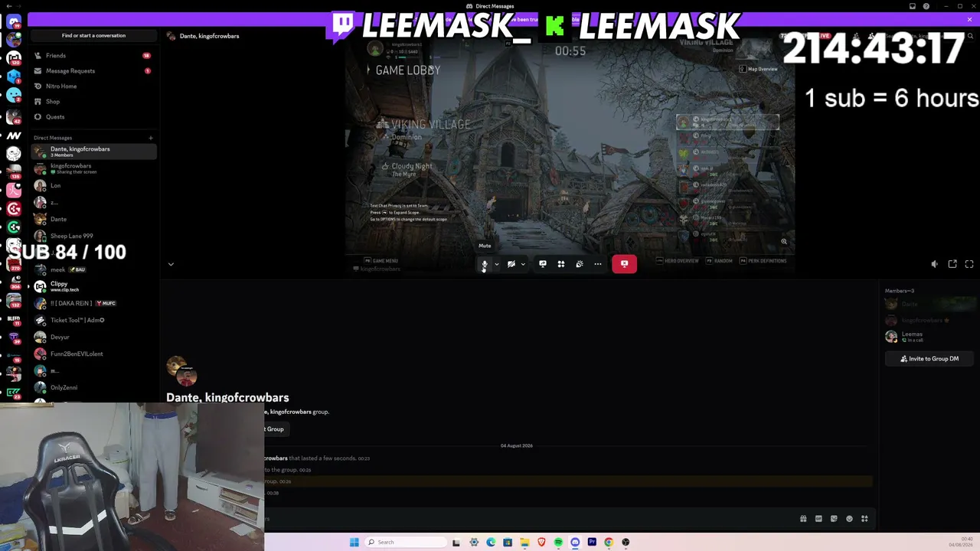Open Spotify from taskbar
The width and height of the screenshot is (980, 551).
click(x=558, y=543)
